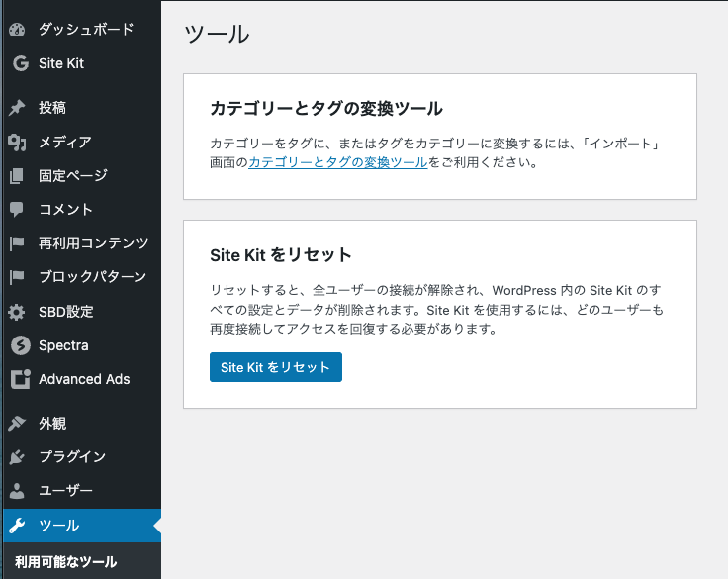Click the person icon beside ユーザー
This screenshot has height=579, width=728.
(17, 491)
